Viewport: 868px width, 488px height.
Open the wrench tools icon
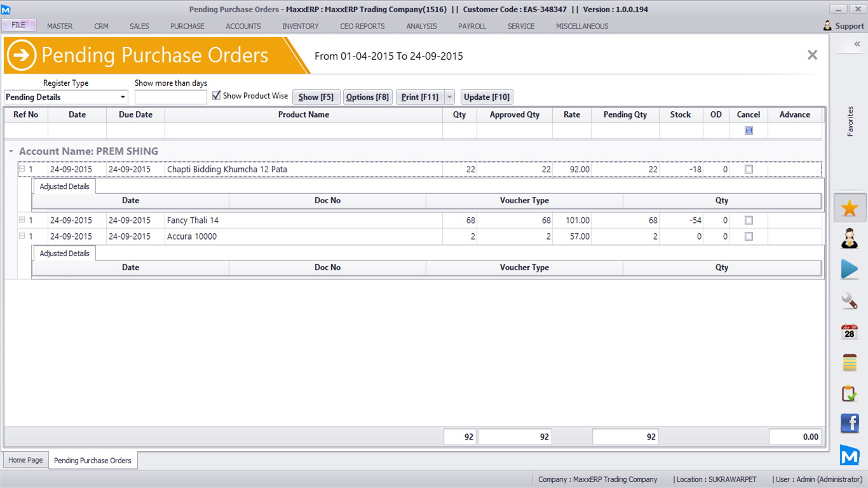850,301
